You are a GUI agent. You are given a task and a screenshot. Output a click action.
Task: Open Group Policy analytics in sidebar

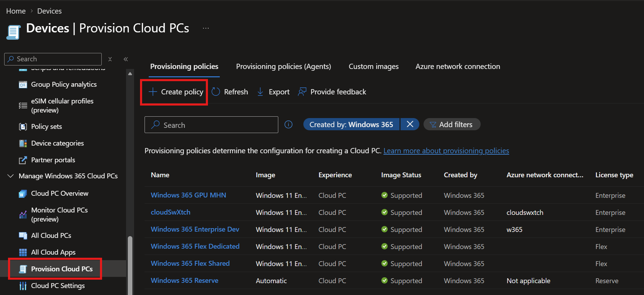[64, 85]
